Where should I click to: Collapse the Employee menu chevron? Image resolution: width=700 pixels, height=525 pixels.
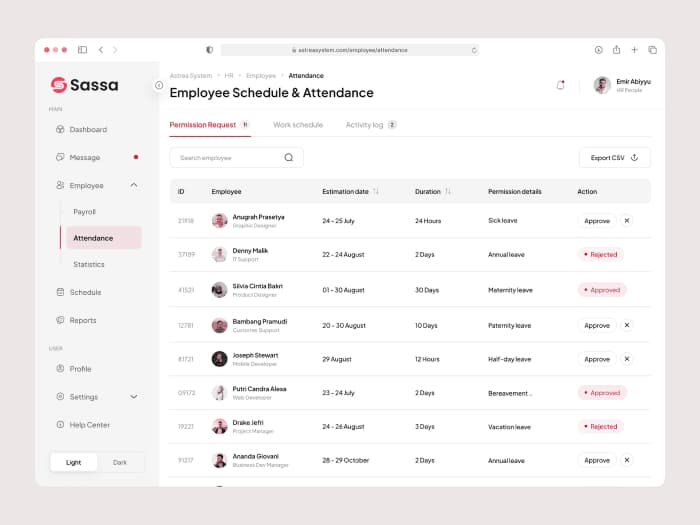point(134,185)
